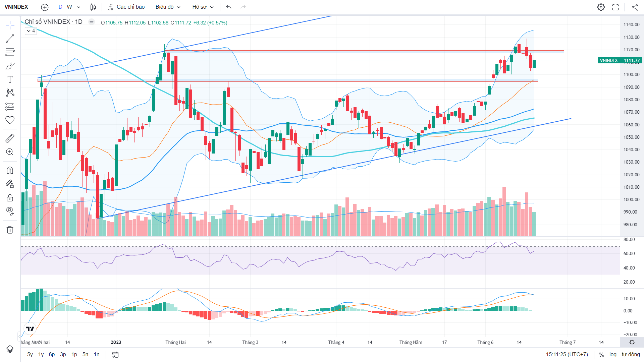644x362 pixels.
Task: Select the 1n time range
Action: coord(97,355)
